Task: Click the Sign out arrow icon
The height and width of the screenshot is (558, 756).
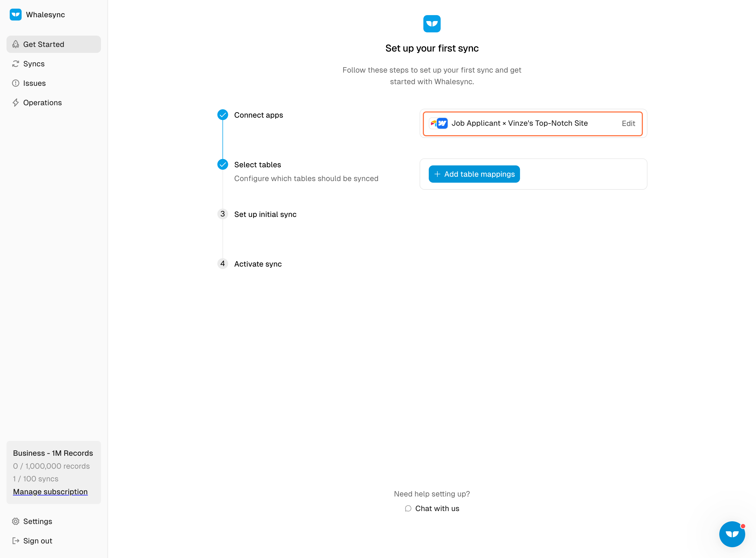Action: tap(16, 541)
